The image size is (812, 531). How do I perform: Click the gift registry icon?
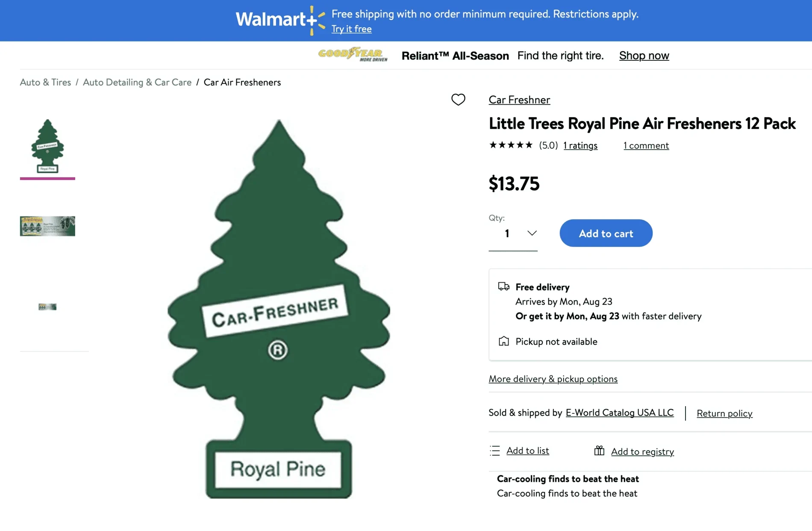(599, 451)
